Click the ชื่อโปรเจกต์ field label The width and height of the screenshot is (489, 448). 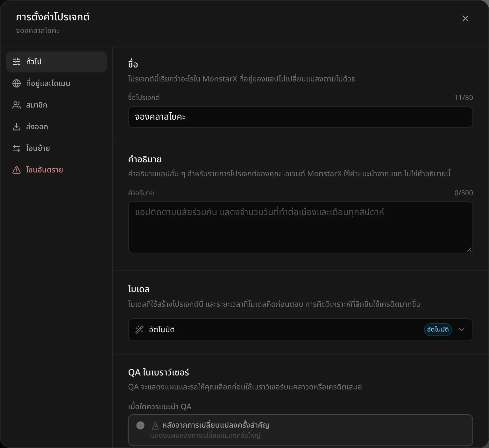(144, 97)
